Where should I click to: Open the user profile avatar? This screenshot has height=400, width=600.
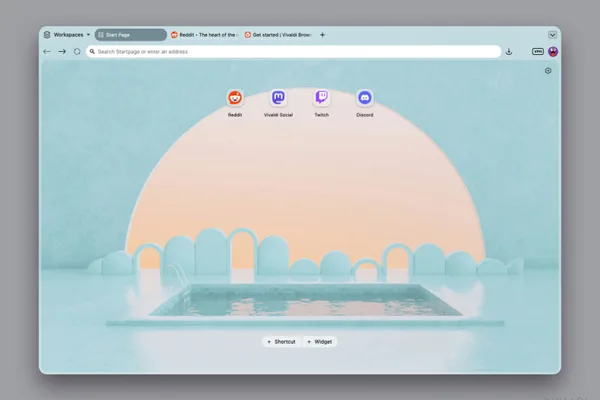click(x=553, y=52)
